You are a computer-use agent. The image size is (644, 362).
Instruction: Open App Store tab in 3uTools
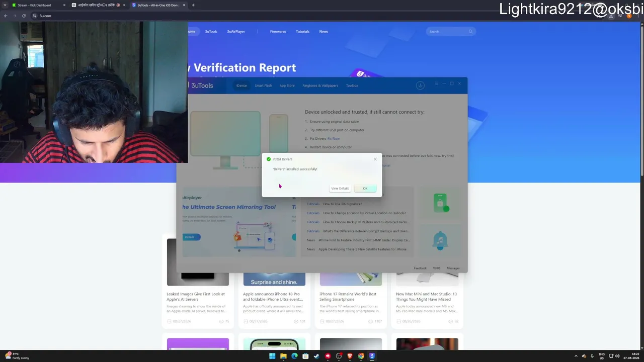click(x=287, y=85)
